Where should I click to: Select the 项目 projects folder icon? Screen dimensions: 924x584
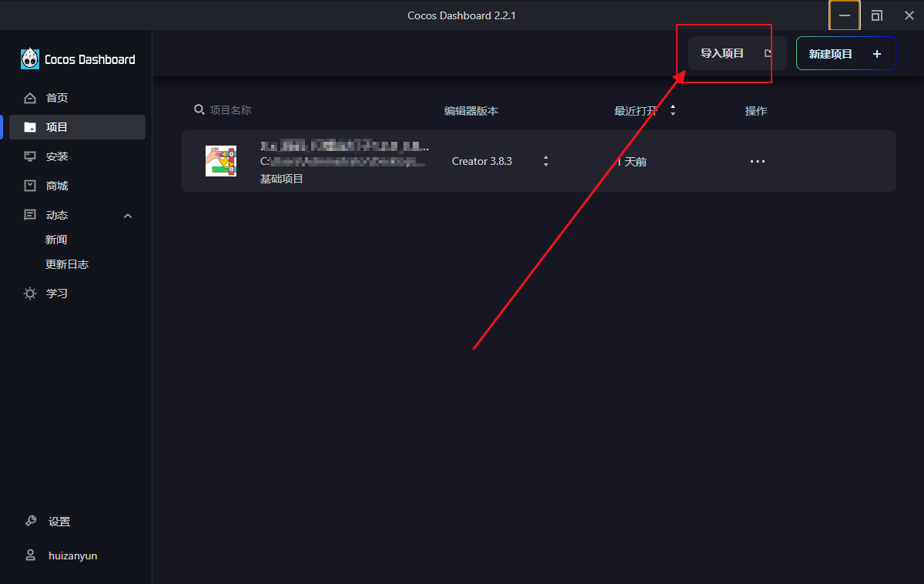point(30,127)
